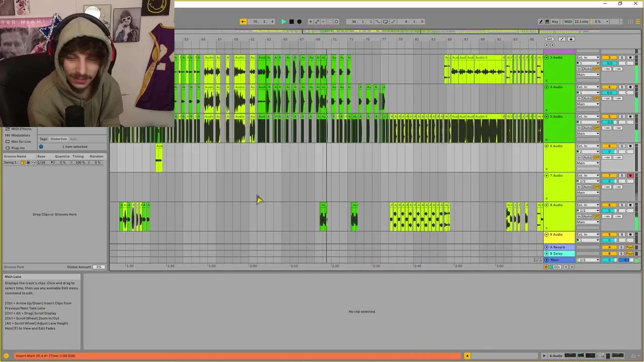Screen dimensions: 644x362
Task: Toggle the Follow playback button
Action: [x=243, y=22]
